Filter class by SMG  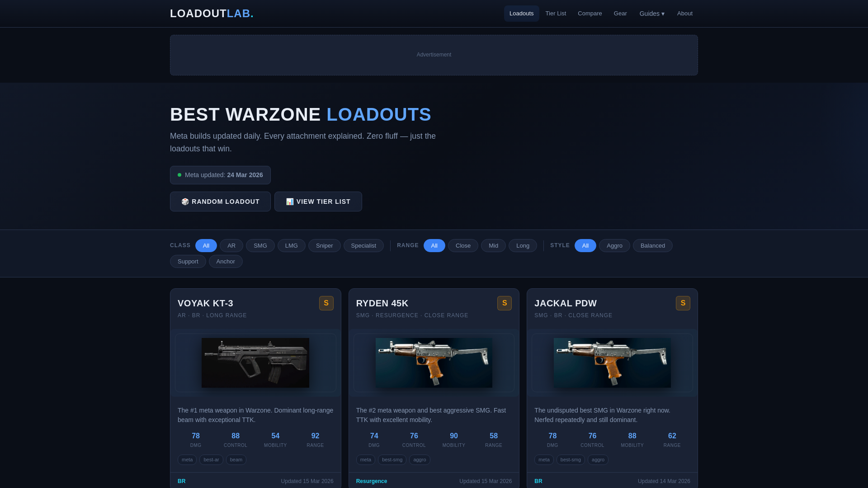click(x=260, y=246)
